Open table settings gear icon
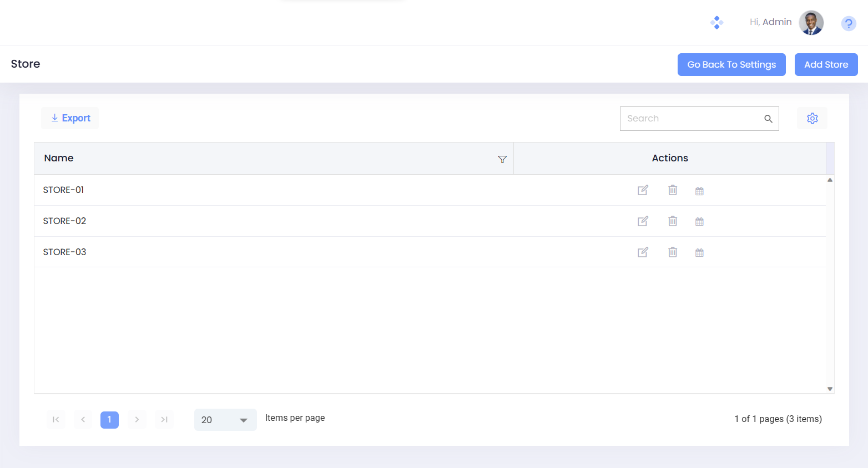The height and width of the screenshot is (468, 868). [x=812, y=118]
